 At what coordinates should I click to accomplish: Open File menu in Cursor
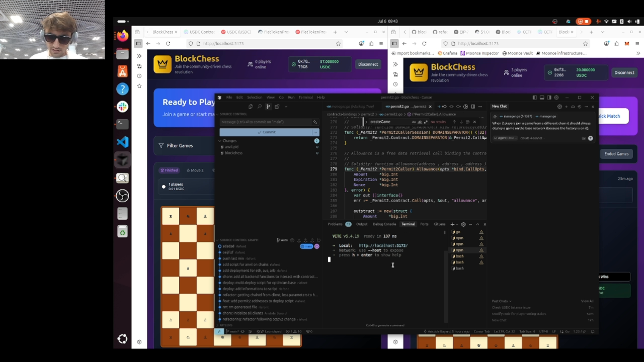(229, 98)
